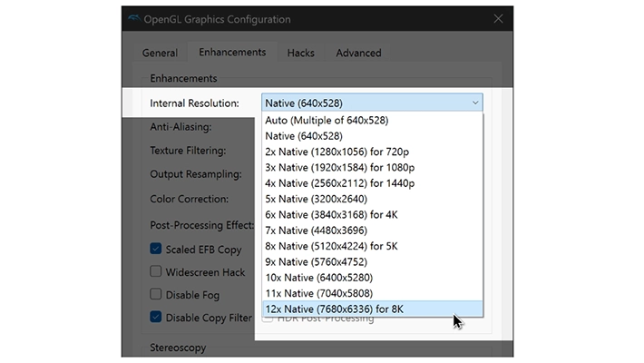
Task: Click the Texture Filtering label
Action: tap(188, 151)
